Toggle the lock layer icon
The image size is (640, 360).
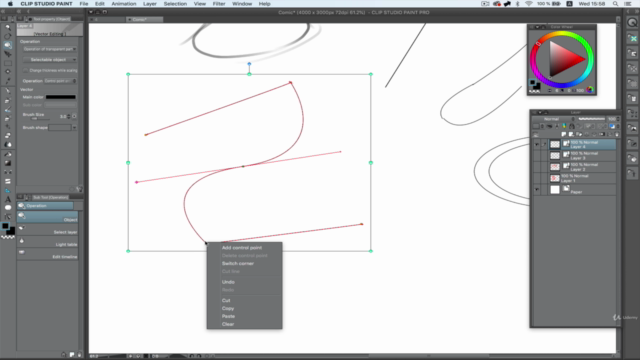[571, 126]
